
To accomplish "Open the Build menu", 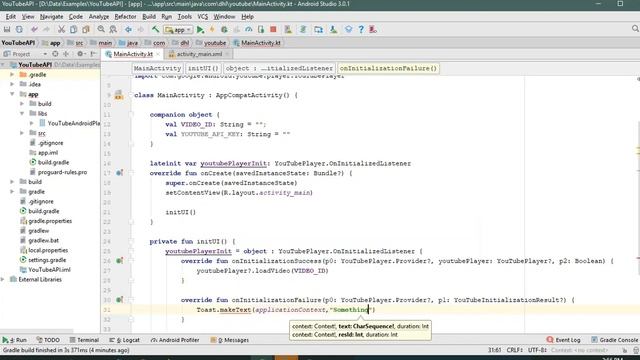I will click(x=149, y=17).
